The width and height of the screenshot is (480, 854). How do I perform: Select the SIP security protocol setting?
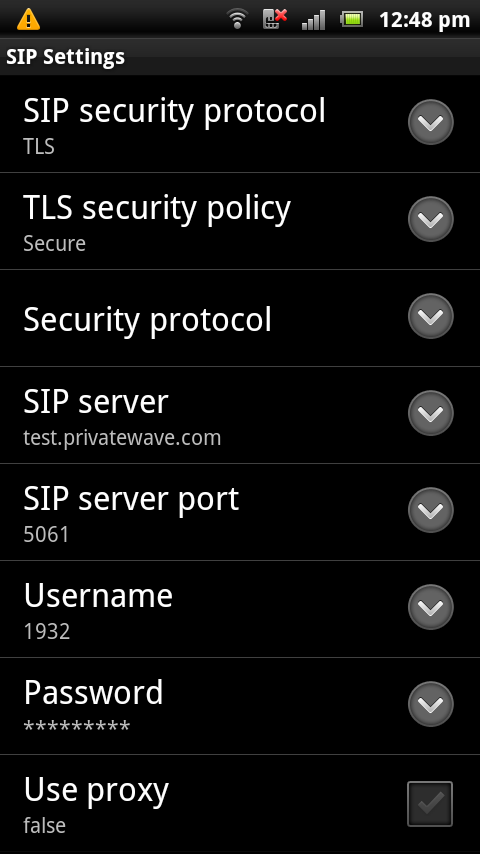pyautogui.click(x=240, y=124)
